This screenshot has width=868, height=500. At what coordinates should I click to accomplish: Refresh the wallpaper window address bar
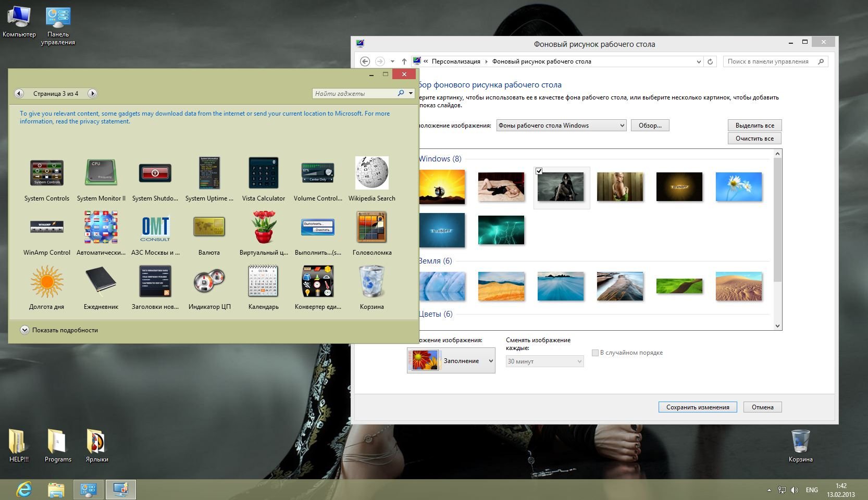click(x=710, y=61)
